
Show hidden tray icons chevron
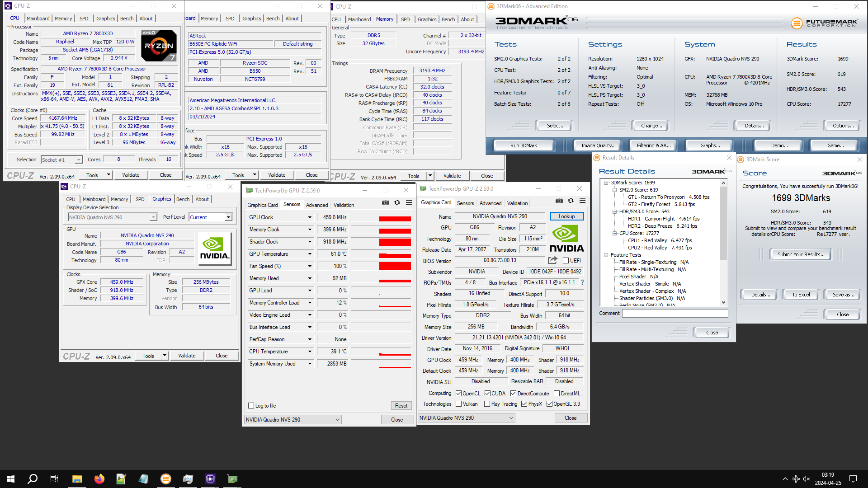click(x=785, y=479)
